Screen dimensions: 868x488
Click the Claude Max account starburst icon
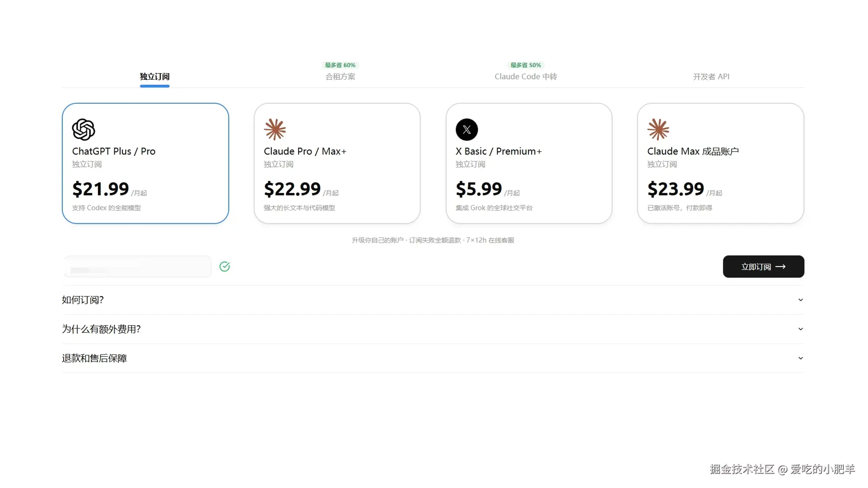point(658,130)
